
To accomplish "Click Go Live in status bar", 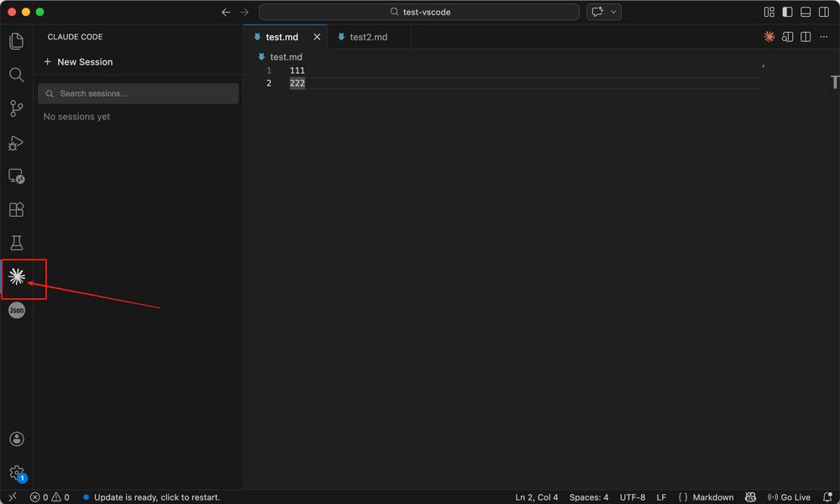I will tap(789, 497).
